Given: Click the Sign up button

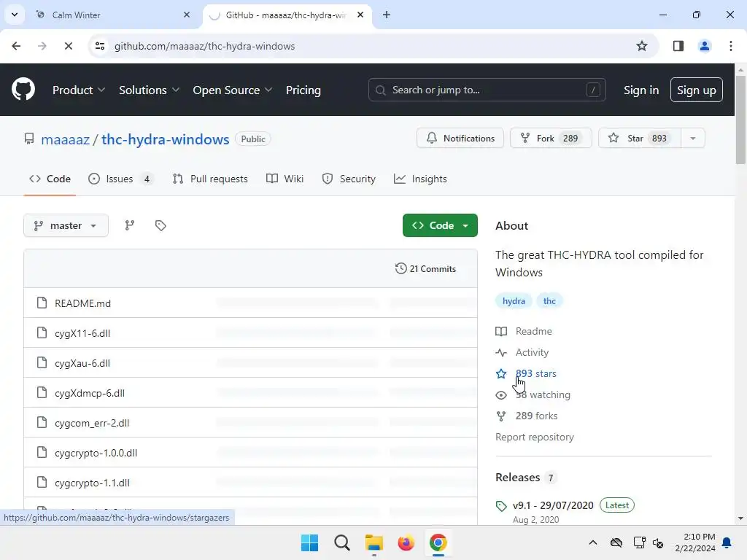Looking at the screenshot, I should (x=696, y=90).
